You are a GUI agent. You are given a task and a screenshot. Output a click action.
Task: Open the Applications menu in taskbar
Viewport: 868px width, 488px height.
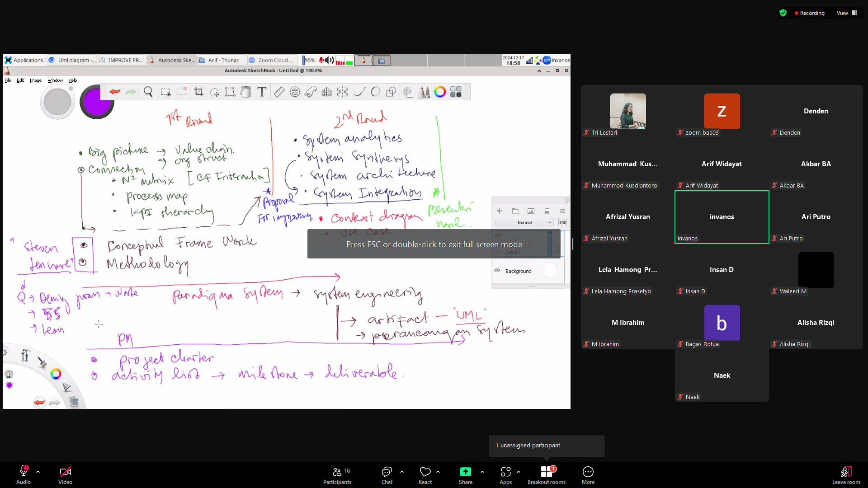pos(24,60)
